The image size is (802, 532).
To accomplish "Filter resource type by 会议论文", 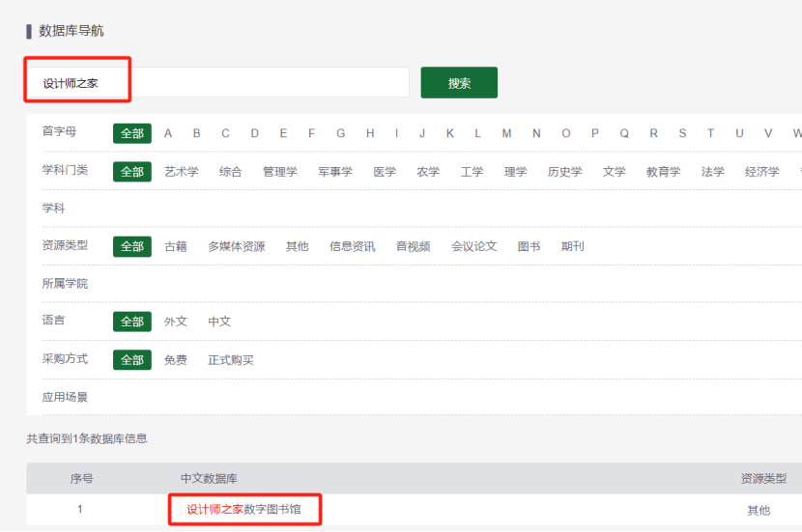I will click(473, 246).
